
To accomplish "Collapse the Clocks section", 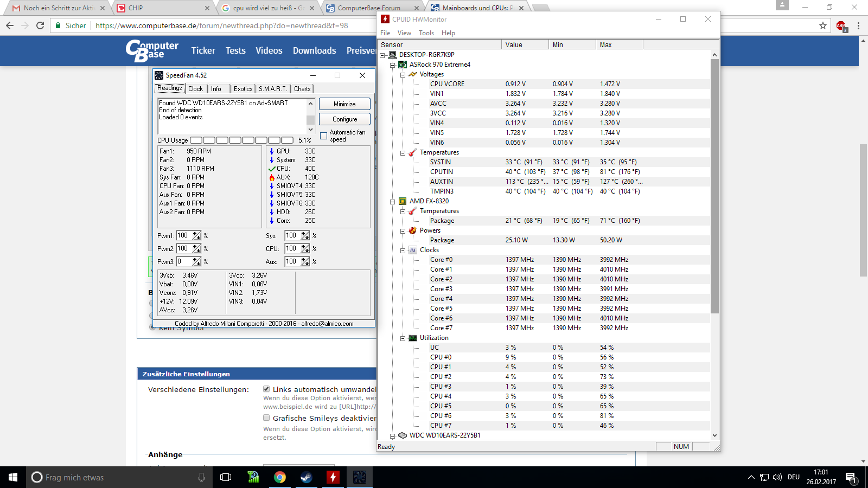I will coord(403,250).
